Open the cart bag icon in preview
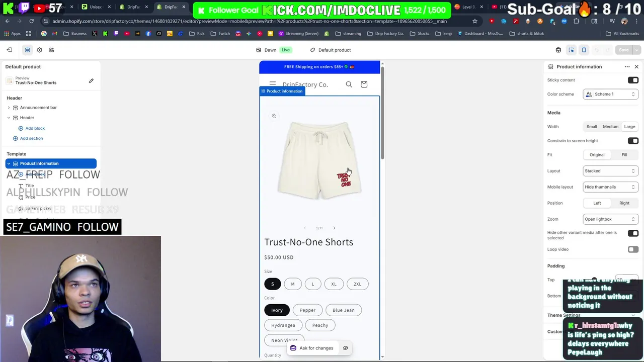The height and width of the screenshot is (362, 644). (x=364, y=84)
